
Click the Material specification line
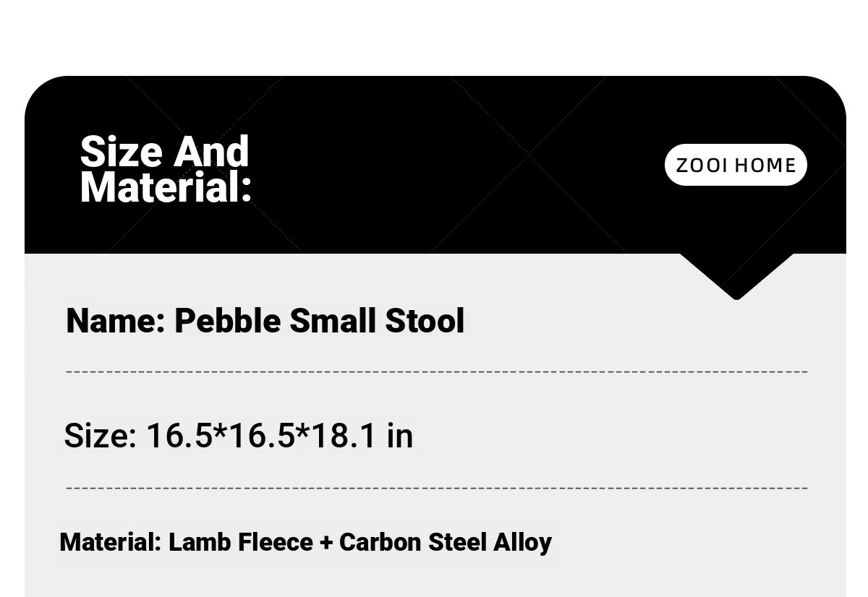[x=305, y=542]
